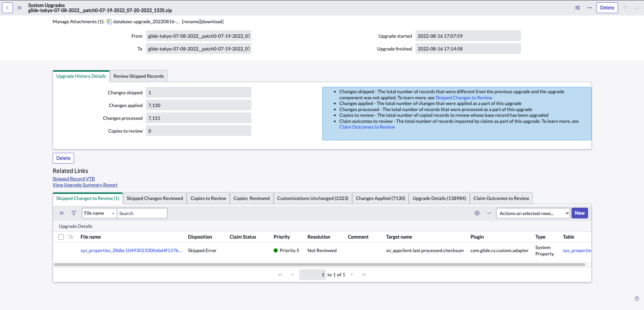Image resolution: width=644 pixels, height=310 pixels.
Task: Click download link for the attachment
Action: point(212,22)
